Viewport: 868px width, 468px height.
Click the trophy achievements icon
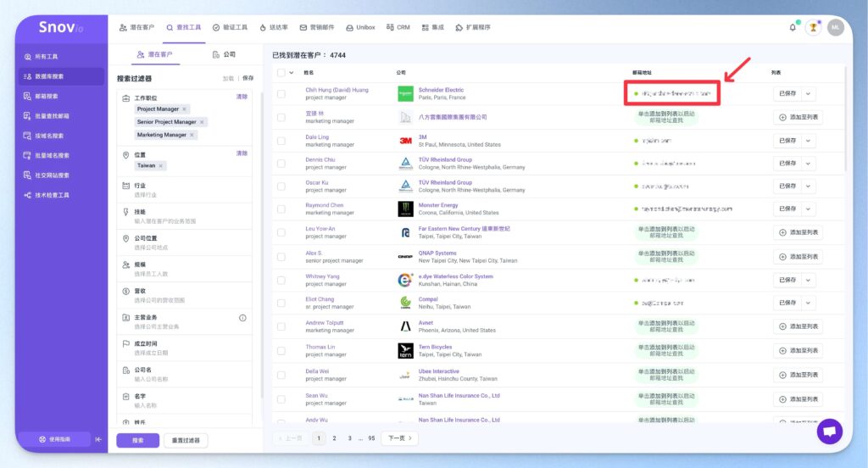813,27
